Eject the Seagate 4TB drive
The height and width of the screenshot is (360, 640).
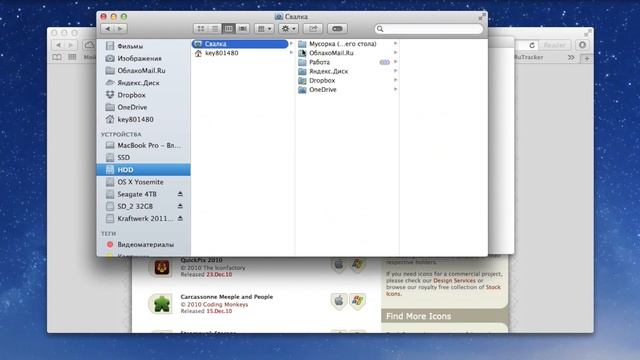point(180,194)
